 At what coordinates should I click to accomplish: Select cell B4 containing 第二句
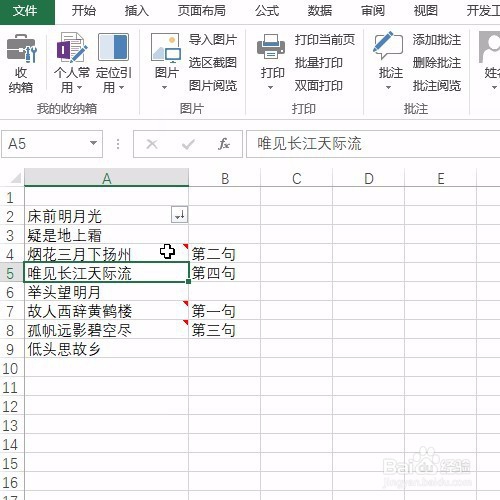click(225, 254)
